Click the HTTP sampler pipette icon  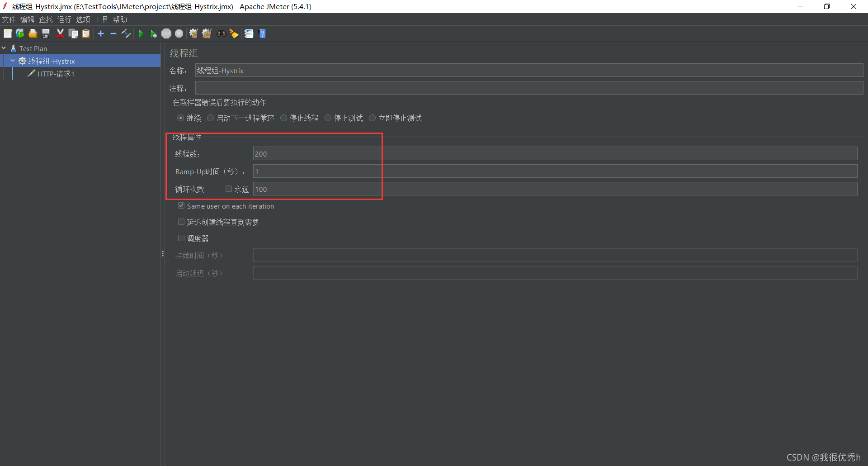(31, 73)
